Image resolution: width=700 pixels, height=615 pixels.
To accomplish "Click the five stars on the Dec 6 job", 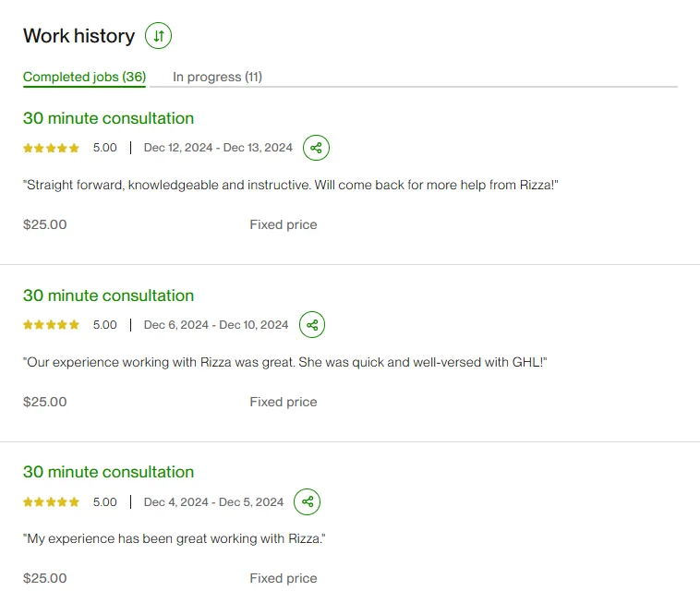I will (52, 325).
